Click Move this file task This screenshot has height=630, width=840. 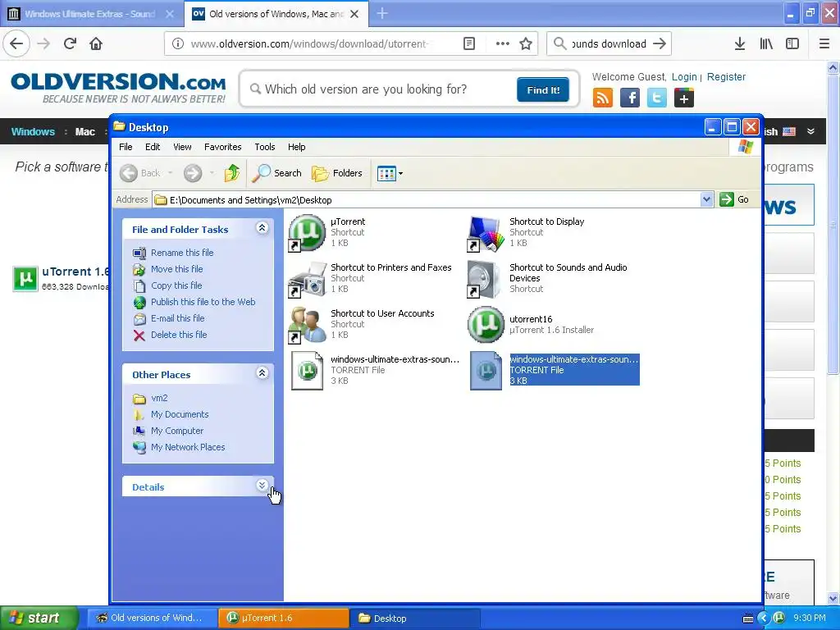(177, 269)
